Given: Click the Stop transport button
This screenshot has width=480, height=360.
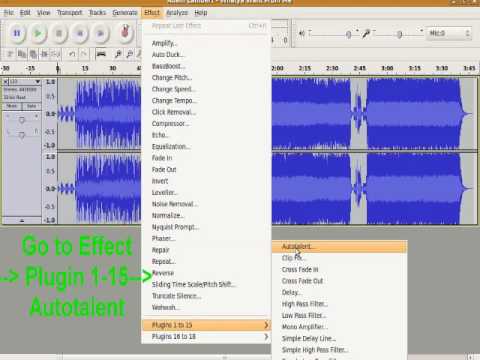Looking at the screenshot, I should tap(59, 33).
